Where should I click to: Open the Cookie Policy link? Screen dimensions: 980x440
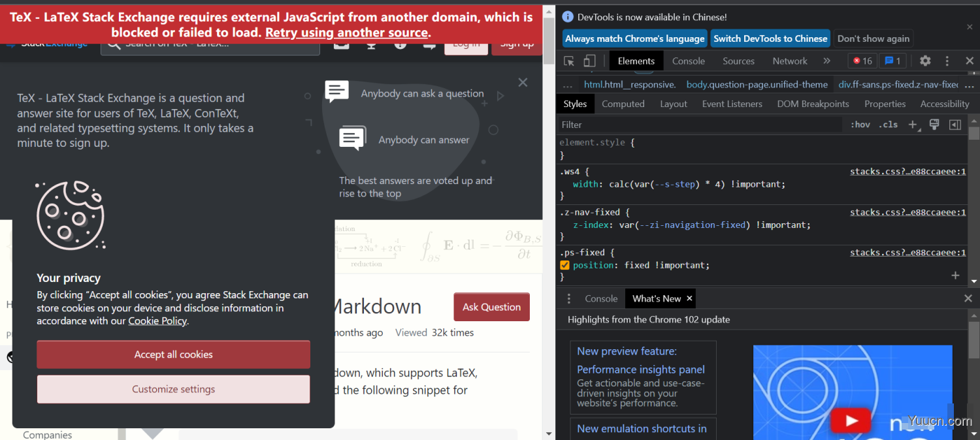[157, 321]
